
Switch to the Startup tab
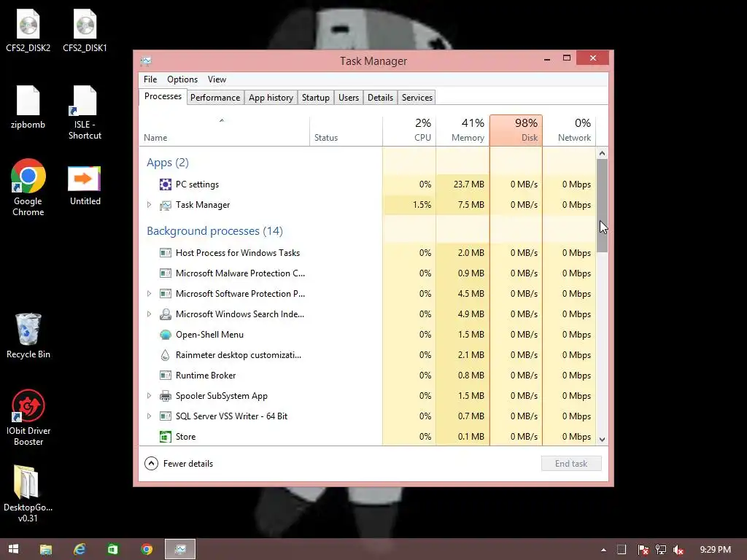[315, 98]
